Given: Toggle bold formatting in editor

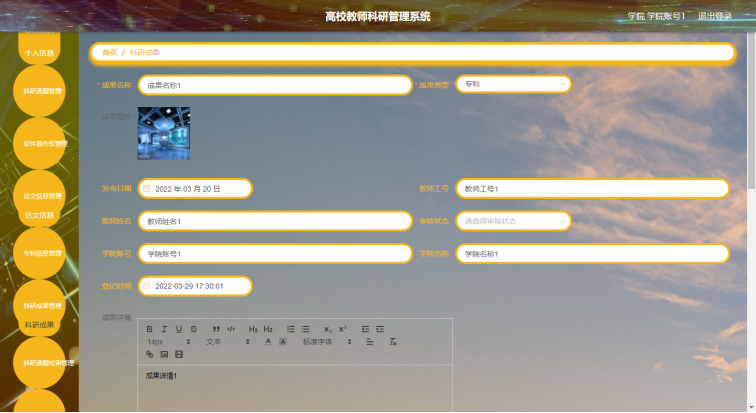Looking at the screenshot, I should coord(149,329).
